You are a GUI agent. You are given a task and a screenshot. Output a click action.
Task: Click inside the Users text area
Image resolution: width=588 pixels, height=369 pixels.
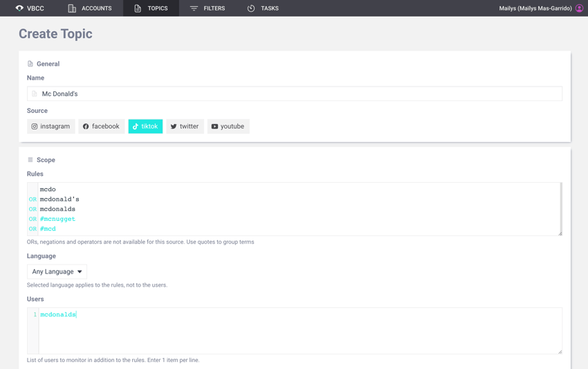click(x=295, y=331)
